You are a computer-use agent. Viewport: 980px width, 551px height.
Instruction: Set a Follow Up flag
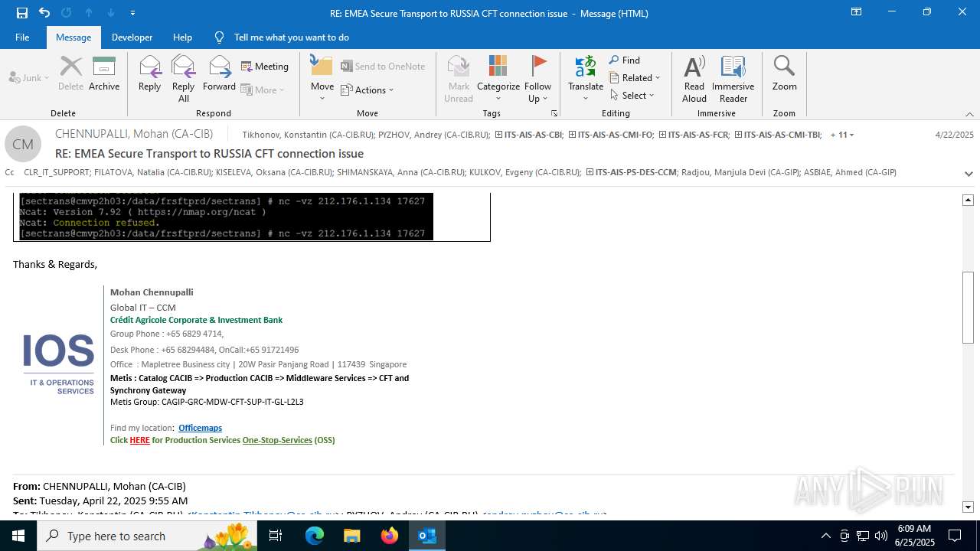[538, 79]
